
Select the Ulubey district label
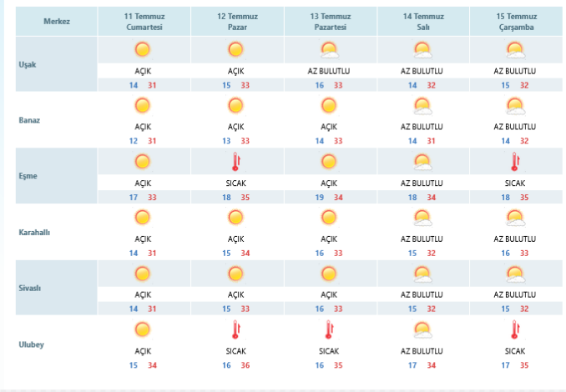32,344
